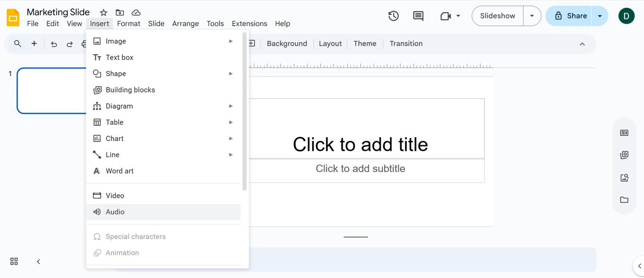Image resolution: width=644 pixels, height=278 pixels.
Task: Expand the Slideshow dropdown arrow
Action: pyautogui.click(x=532, y=16)
